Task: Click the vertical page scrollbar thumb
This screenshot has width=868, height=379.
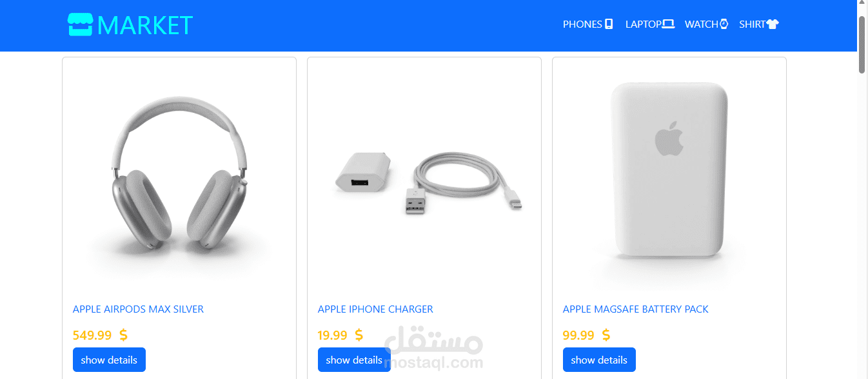Action: click(862, 44)
